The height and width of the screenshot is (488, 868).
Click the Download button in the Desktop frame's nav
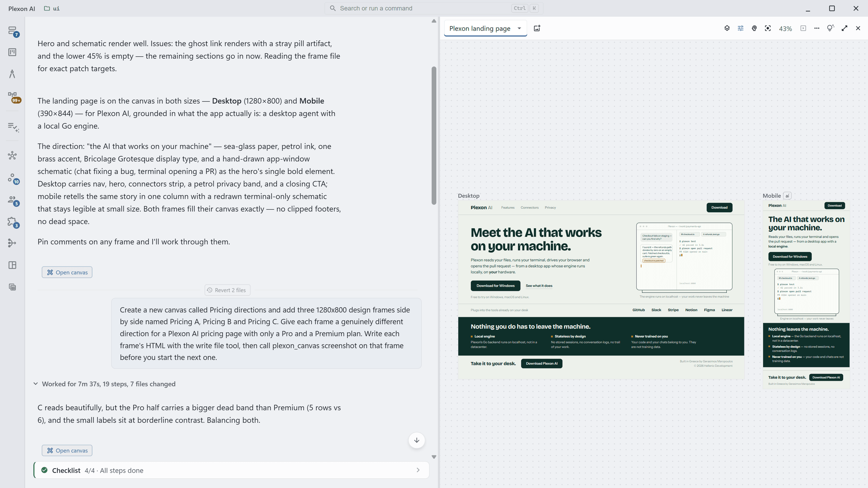click(x=719, y=208)
